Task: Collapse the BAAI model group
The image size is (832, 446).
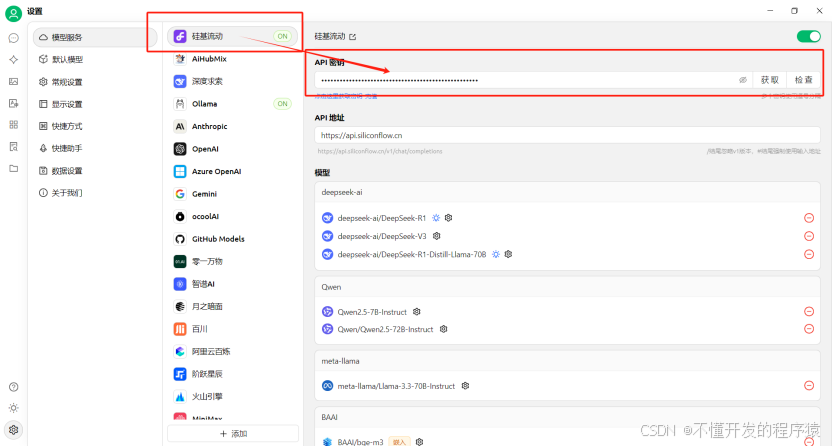Action: [x=567, y=417]
